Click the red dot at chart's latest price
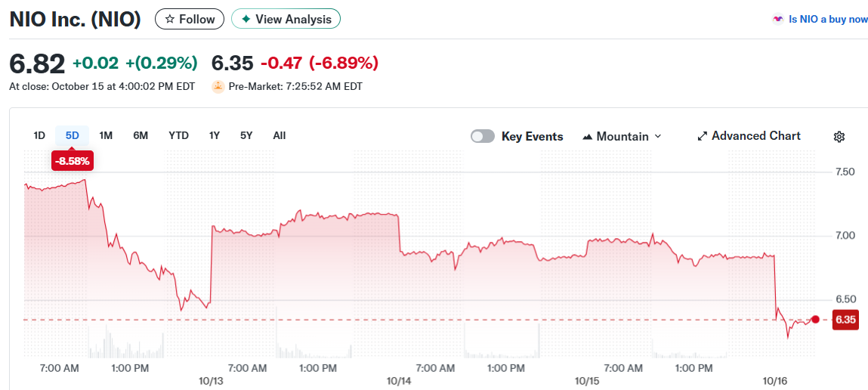Image resolution: width=868 pixels, height=390 pixels. click(x=815, y=319)
